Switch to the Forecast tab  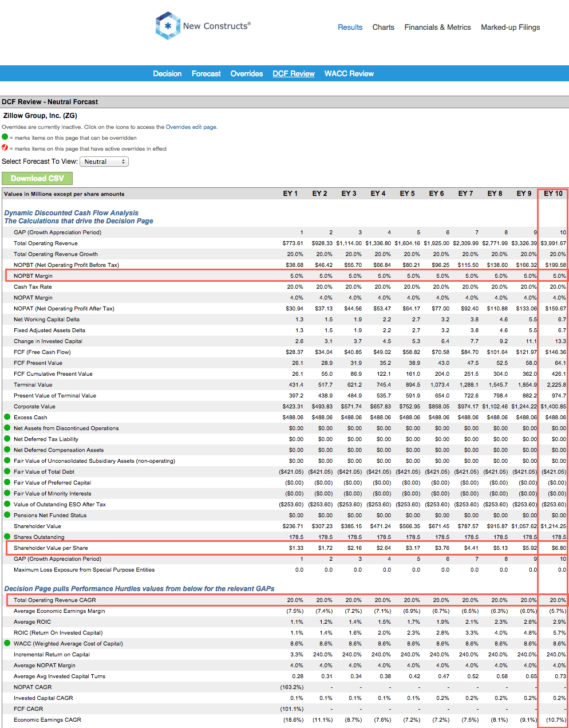[x=206, y=73]
